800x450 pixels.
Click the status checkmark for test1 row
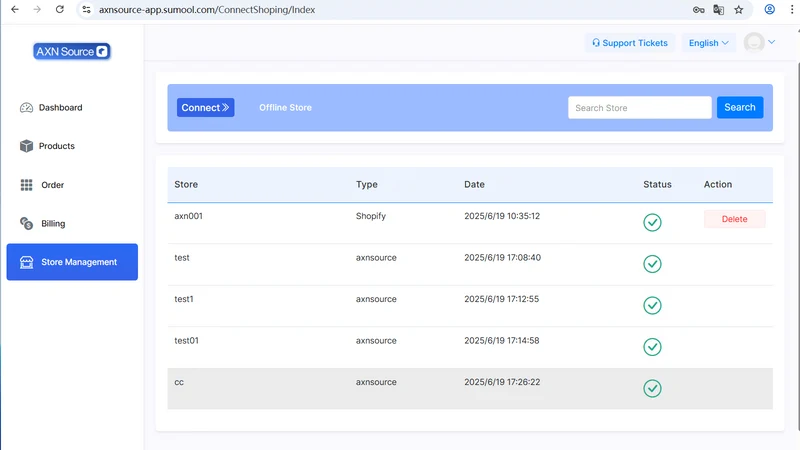pos(652,306)
